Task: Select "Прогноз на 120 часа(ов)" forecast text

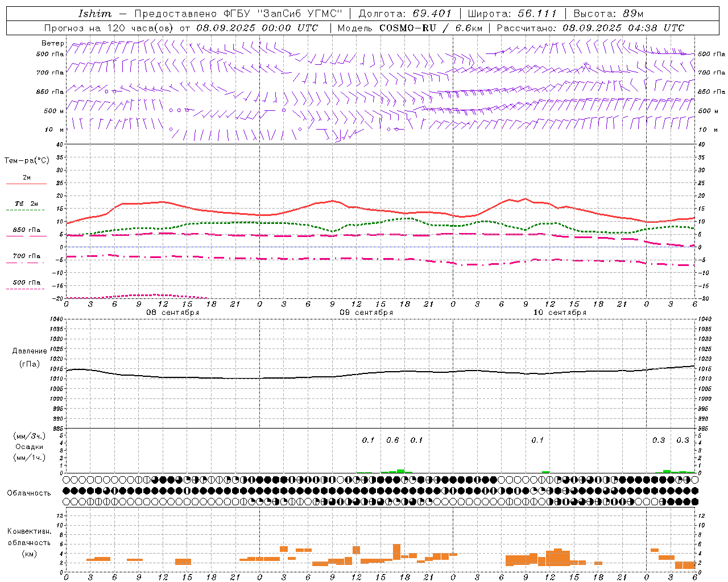Action: (109, 28)
